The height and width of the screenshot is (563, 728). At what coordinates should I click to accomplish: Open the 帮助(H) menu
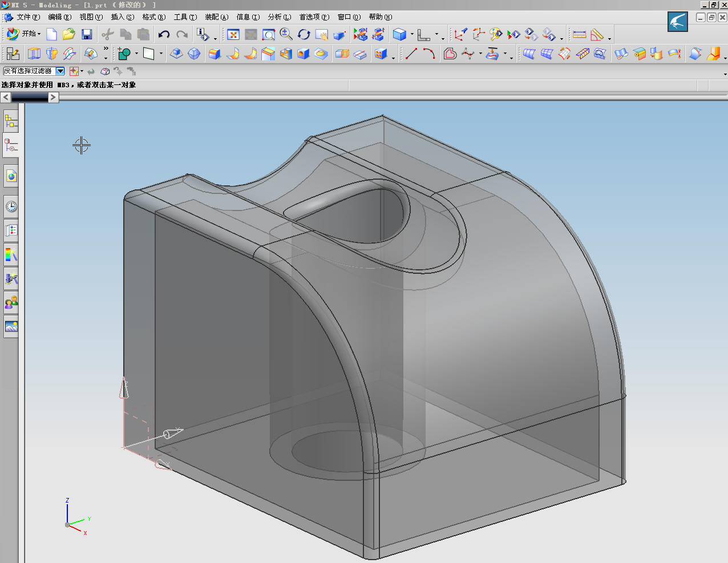click(x=381, y=17)
